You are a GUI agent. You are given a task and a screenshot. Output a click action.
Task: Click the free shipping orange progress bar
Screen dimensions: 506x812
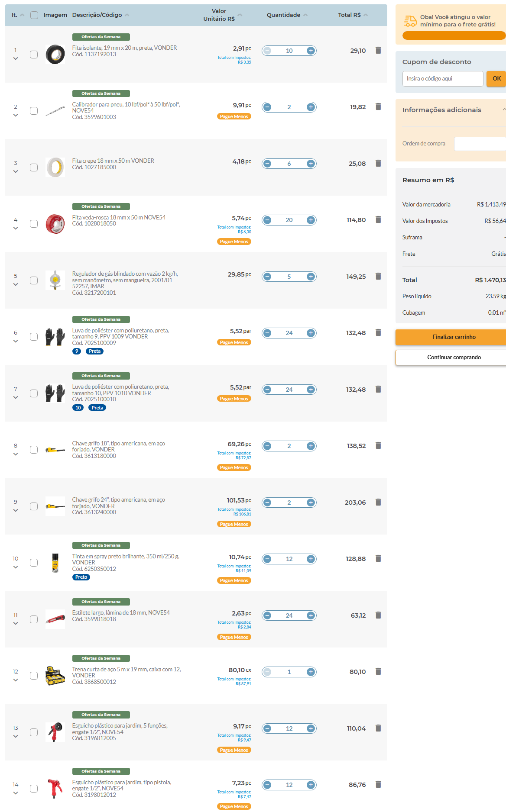(454, 35)
